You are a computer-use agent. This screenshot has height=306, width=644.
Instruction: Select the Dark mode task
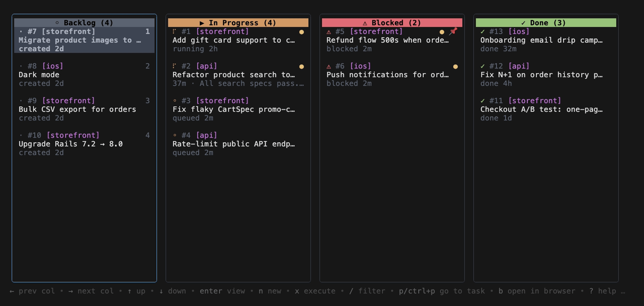pyautogui.click(x=84, y=74)
